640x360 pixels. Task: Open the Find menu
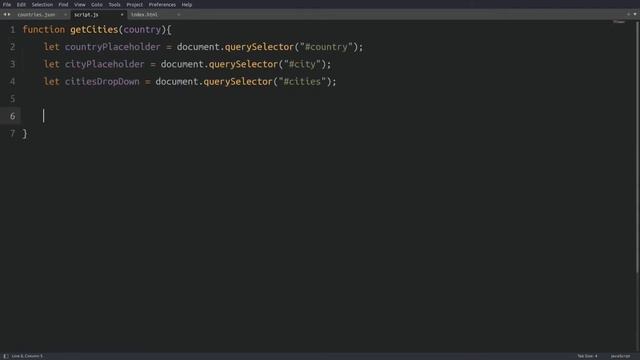pyautogui.click(x=63, y=4)
